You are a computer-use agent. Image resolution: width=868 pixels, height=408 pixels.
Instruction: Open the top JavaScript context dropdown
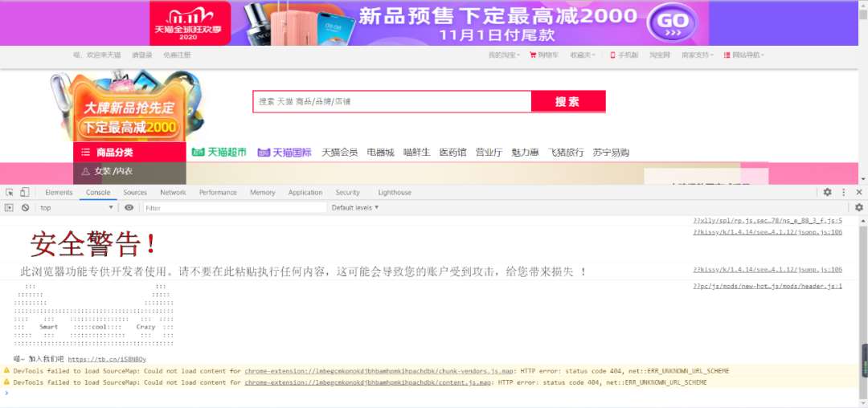click(76, 208)
